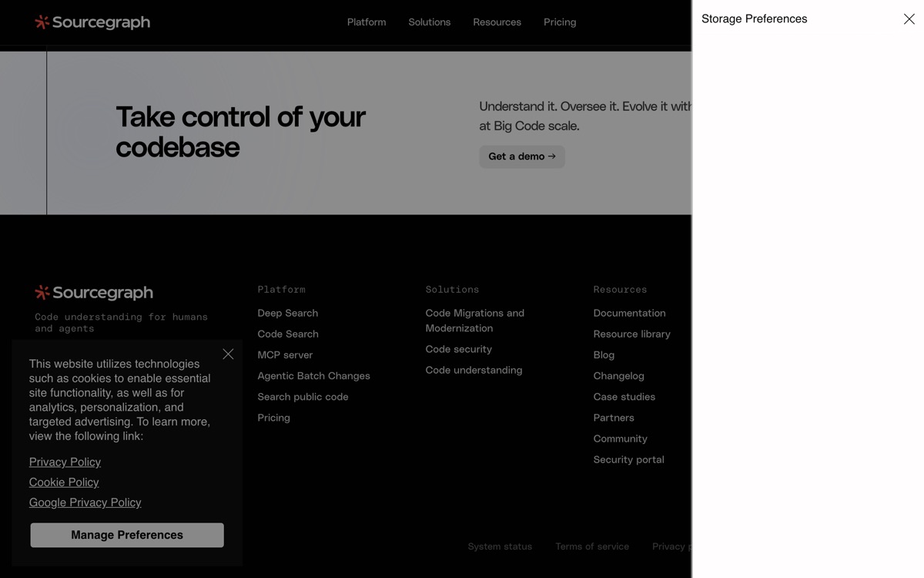Viewport: 924px width, 578px height.
Task: Open Deep Search footer link
Action: [x=288, y=313]
